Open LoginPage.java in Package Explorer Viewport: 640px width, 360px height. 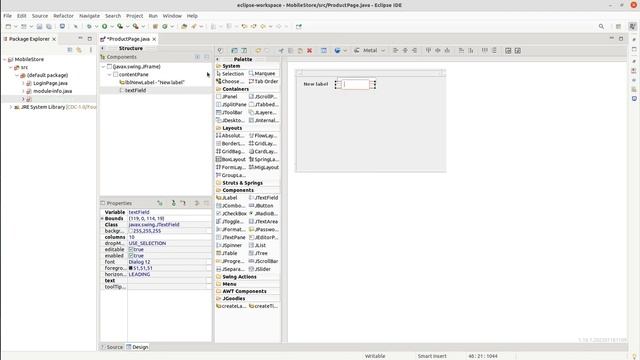[50, 83]
